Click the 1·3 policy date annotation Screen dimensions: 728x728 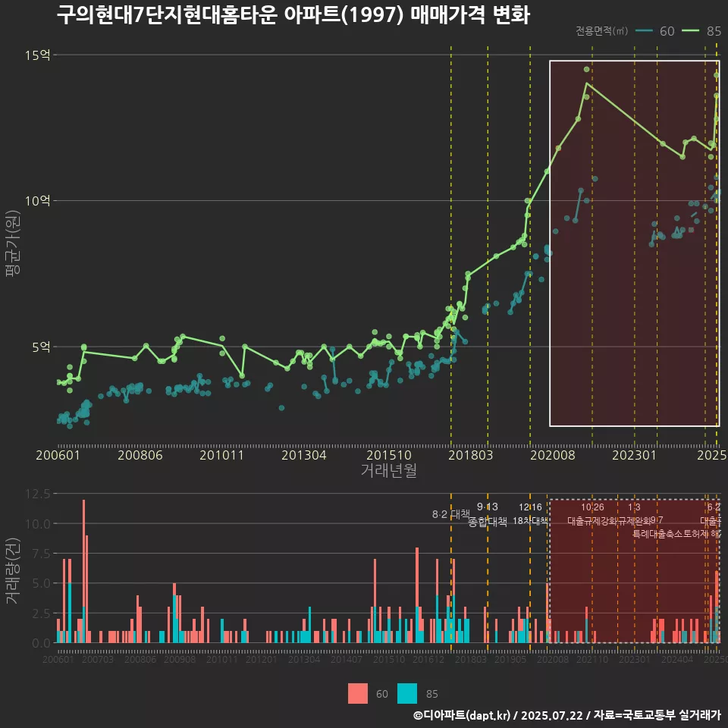[x=634, y=507]
